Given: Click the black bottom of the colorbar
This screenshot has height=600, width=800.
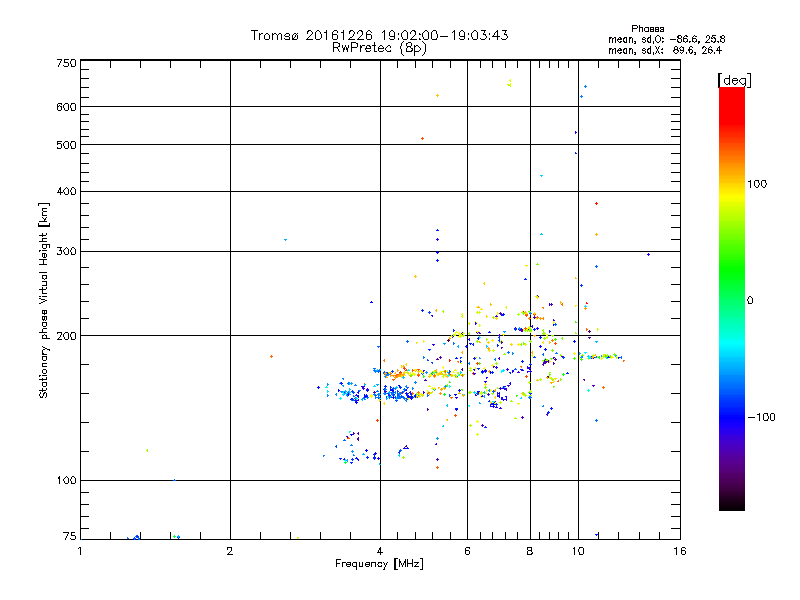Looking at the screenshot, I should (x=732, y=503).
